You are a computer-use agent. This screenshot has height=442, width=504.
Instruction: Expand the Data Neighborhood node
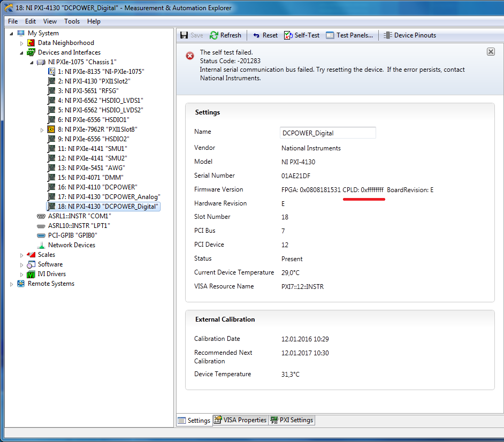[21, 43]
